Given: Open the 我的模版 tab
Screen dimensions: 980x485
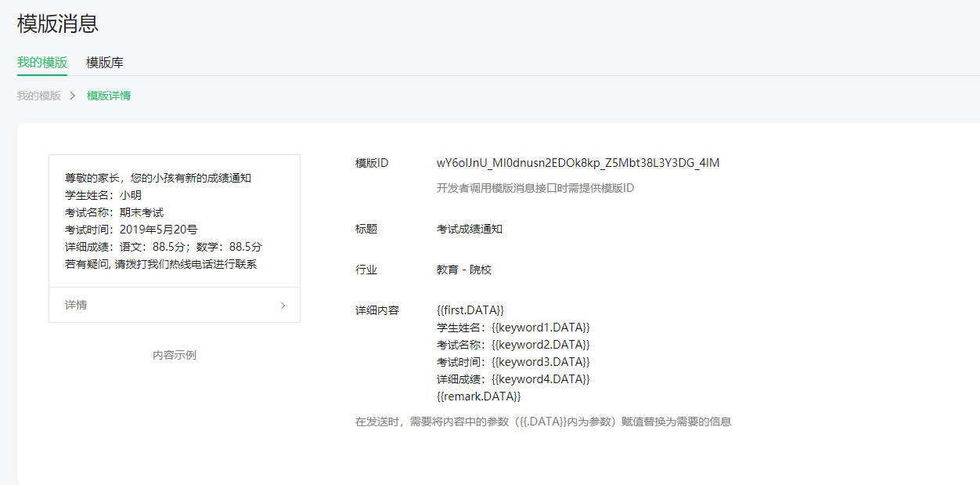Looking at the screenshot, I should pyautogui.click(x=42, y=63).
